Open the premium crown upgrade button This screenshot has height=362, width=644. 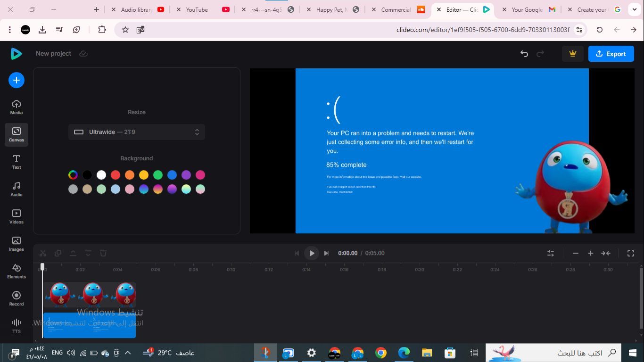coord(573,54)
